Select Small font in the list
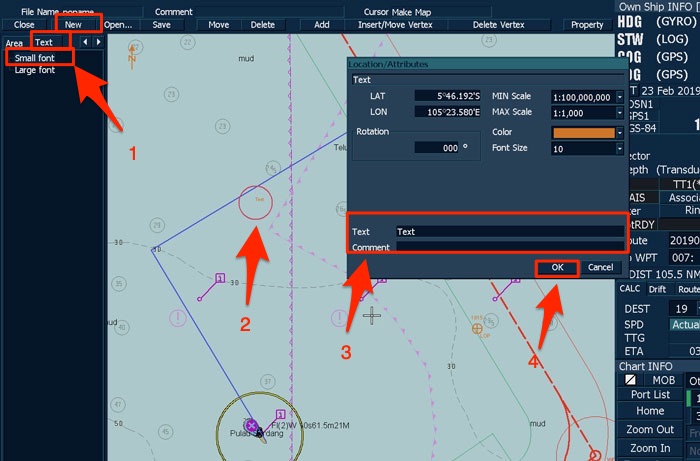 (x=35, y=58)
